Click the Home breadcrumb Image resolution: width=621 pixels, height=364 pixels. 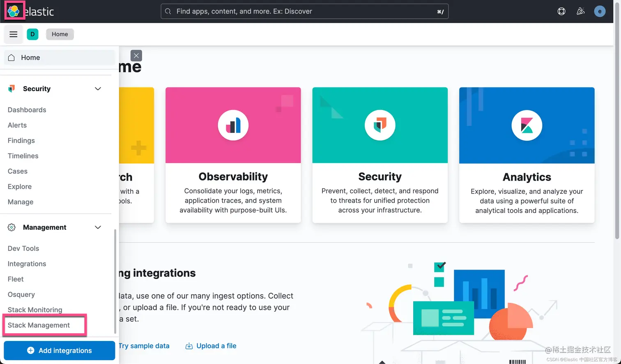[60, 34]
